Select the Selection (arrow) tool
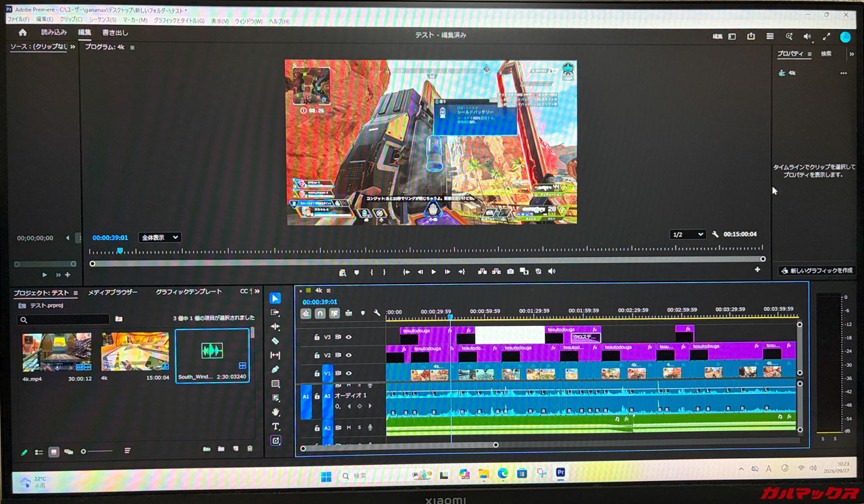The height and width of the screenshot is (504, 864). click(x=275, y=298)
